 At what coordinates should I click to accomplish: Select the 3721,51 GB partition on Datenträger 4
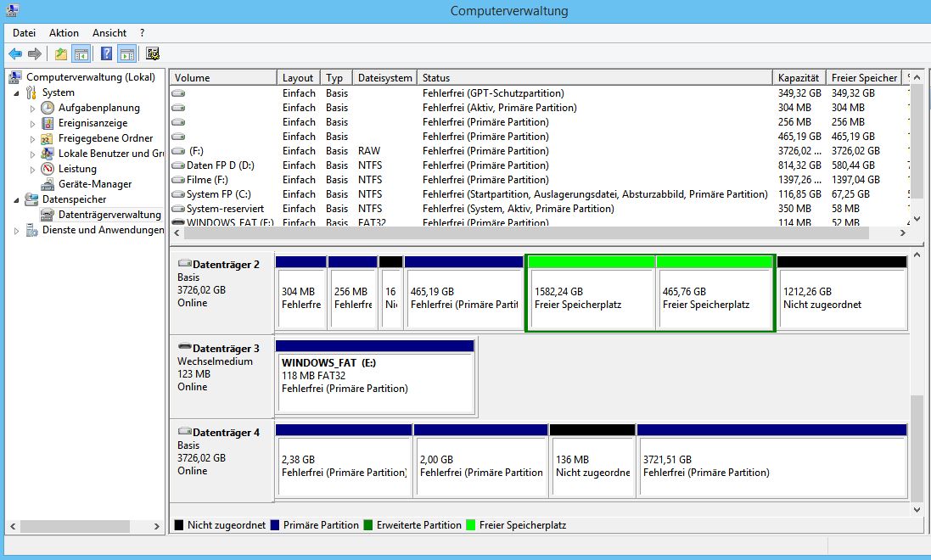coord(772,462)
